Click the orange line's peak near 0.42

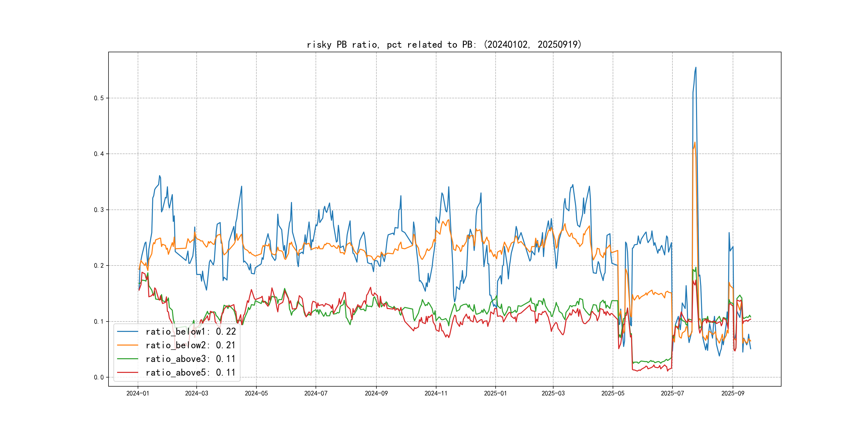[x=695, y=143]
